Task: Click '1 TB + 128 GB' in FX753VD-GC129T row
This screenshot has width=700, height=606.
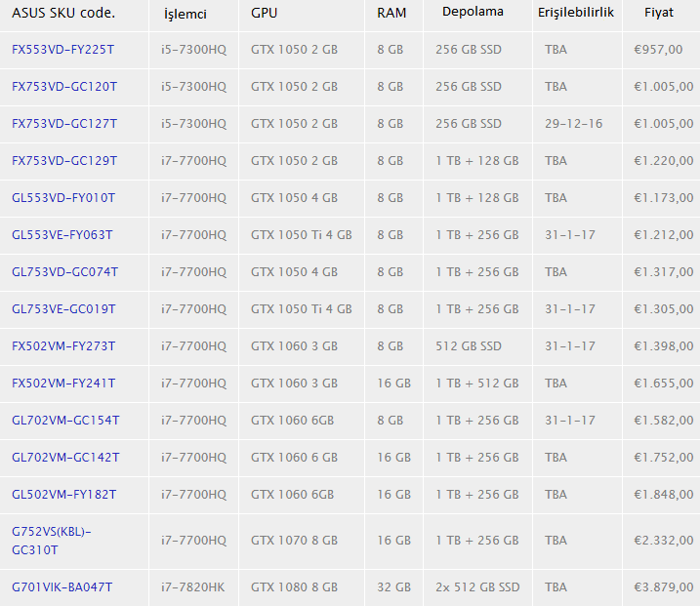Action: [477, 161]
